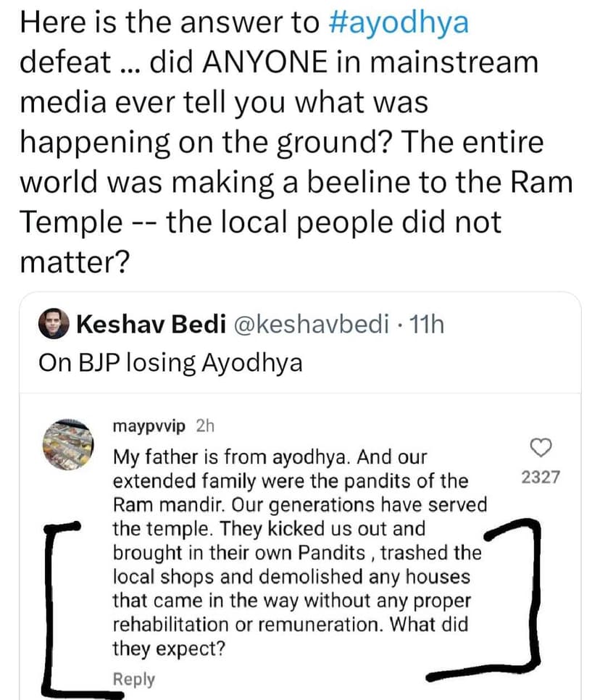Click the Reply link under the comment
This screenshot has height=700, width=600.
tap(134, 679)
